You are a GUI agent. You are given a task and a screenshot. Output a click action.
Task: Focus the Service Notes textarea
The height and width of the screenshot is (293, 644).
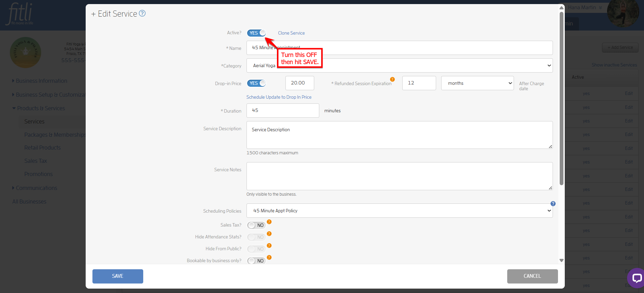(x=400, y=176)
